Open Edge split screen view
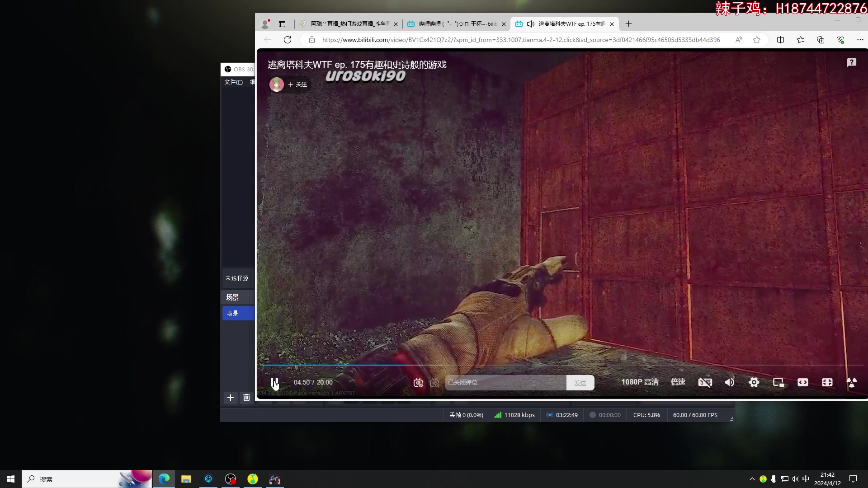This screenshot has height=488, width=868. point(780,40)
